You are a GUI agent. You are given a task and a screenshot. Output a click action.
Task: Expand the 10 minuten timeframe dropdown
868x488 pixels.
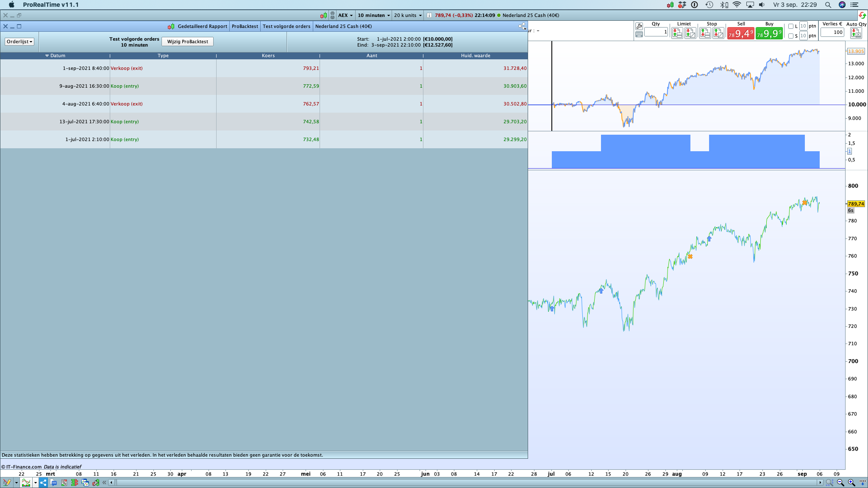pyautogui.click(x=373, y=15)
